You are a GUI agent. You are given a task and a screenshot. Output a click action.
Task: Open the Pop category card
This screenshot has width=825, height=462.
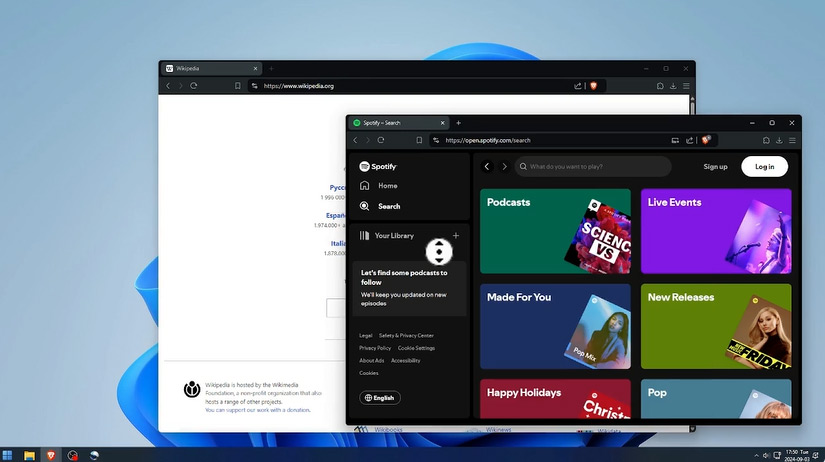[716, 399]
